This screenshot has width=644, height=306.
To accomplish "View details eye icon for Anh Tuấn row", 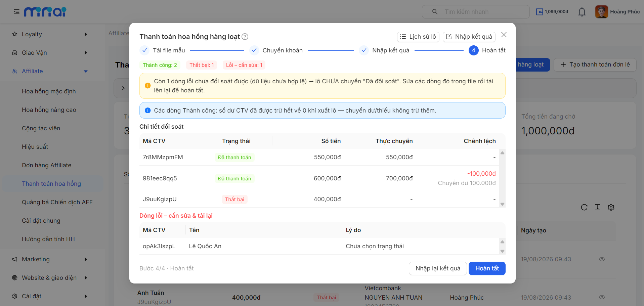I will coord(602,297).
